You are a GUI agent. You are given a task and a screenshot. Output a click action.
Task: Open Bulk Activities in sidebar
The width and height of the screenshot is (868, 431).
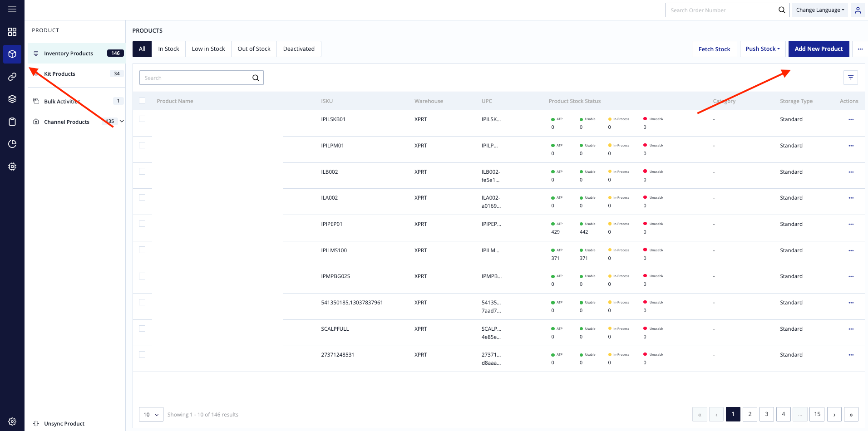(76, 102)
